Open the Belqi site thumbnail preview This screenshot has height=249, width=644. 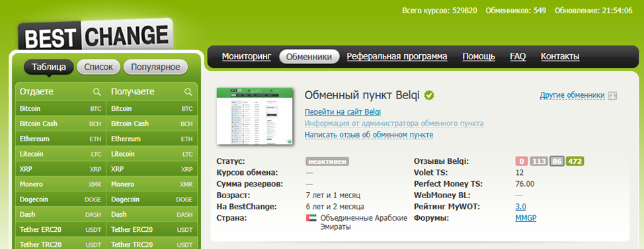pyautogui.click(x=255, y=116)
